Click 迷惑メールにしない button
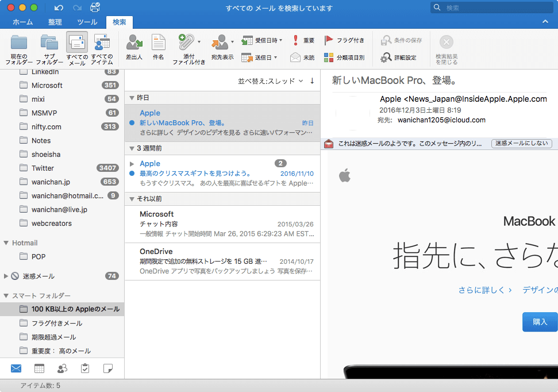Screen dimensions: 558x392 click(x=522, y=143)
